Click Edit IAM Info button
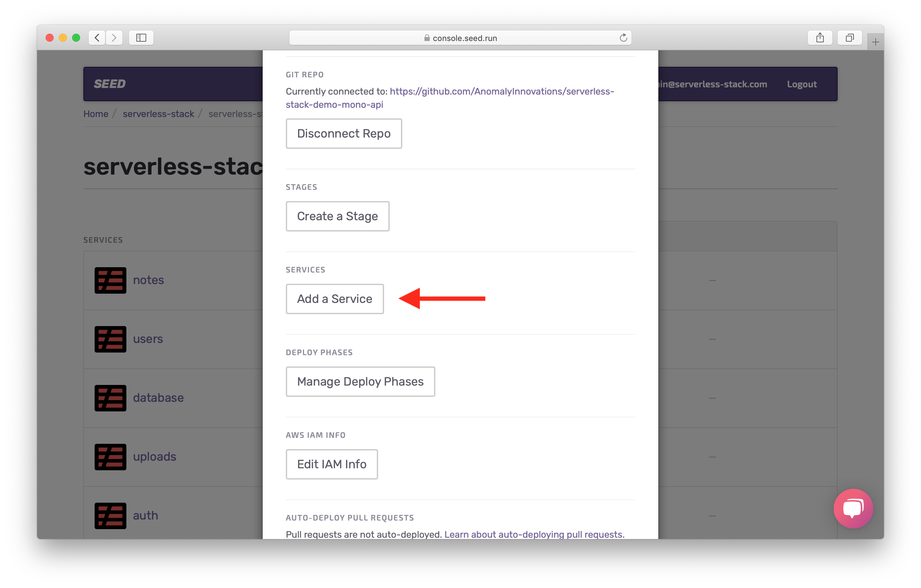This screenshot has width=921, height=588. (331, 464)
